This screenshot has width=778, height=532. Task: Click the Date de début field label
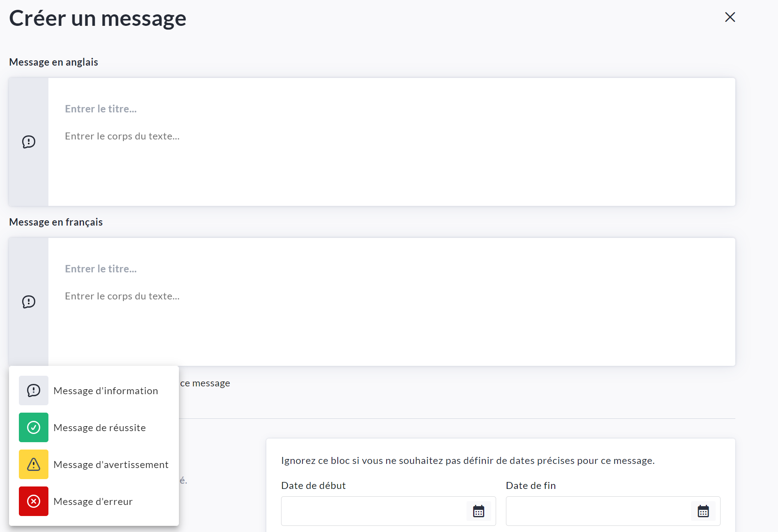click(x=313, y=486)
